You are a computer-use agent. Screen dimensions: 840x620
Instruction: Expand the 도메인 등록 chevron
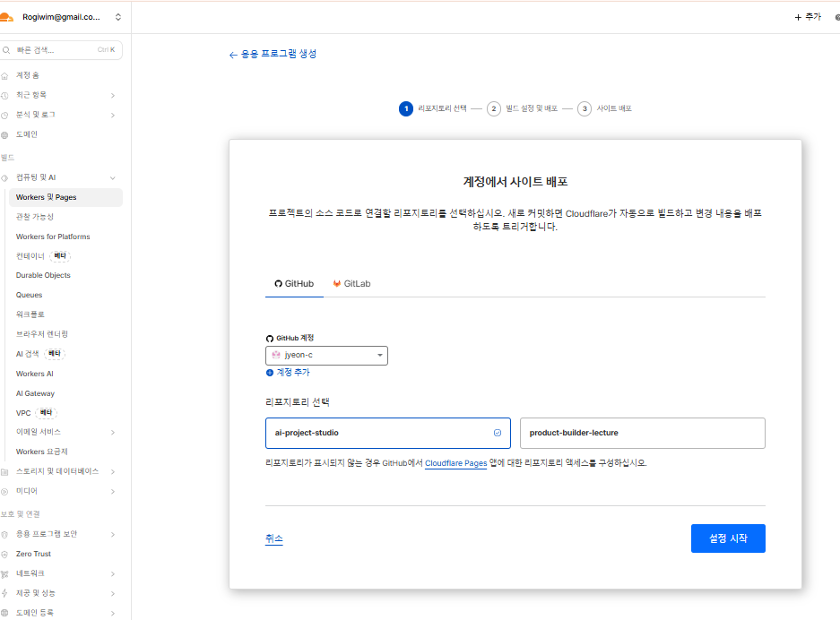pyautogui.click(x=112, y=613)
